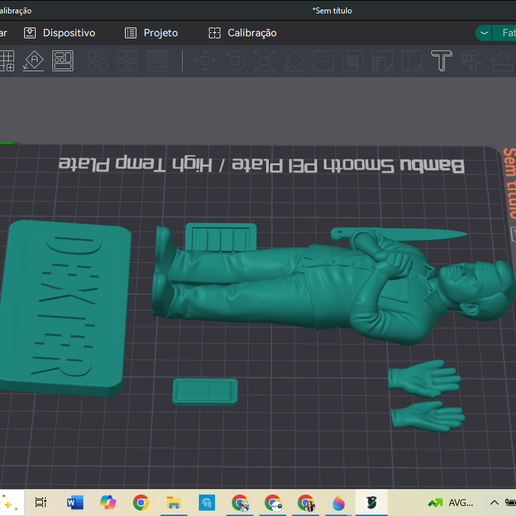
Task: Switch to the Dispositivo tab
Action: (x=59, y=33)
